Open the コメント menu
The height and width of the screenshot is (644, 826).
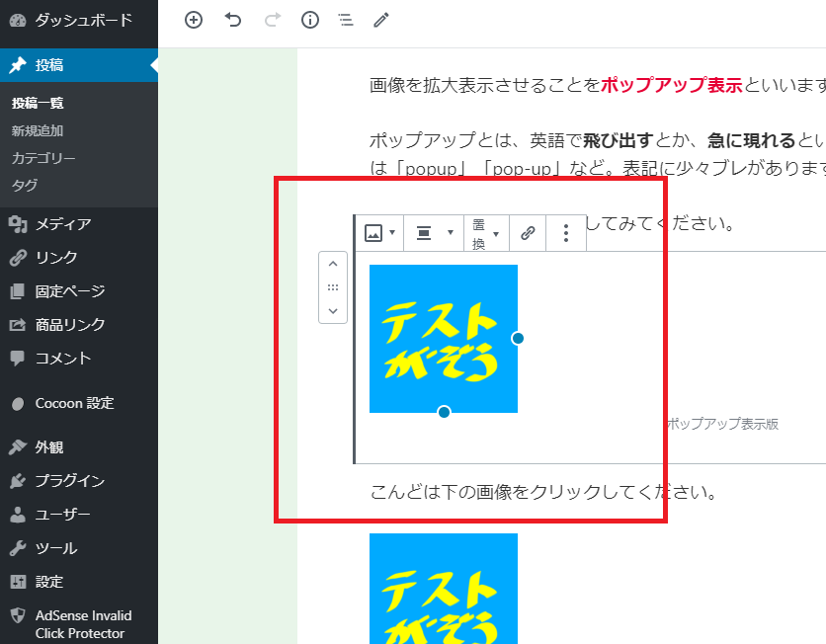tap(79, 359)
